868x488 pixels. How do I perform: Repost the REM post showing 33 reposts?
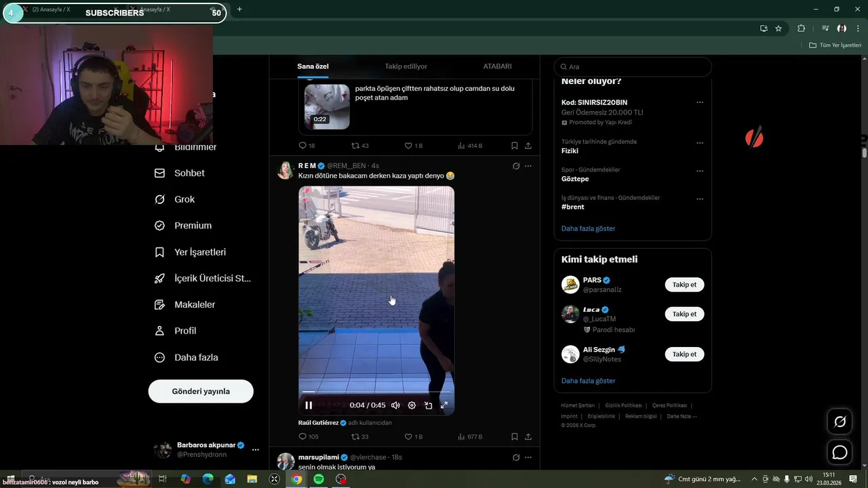360,436
